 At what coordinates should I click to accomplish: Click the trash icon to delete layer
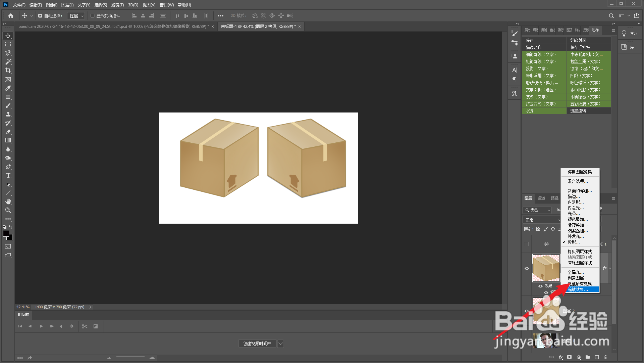click(x=605, y=357)
